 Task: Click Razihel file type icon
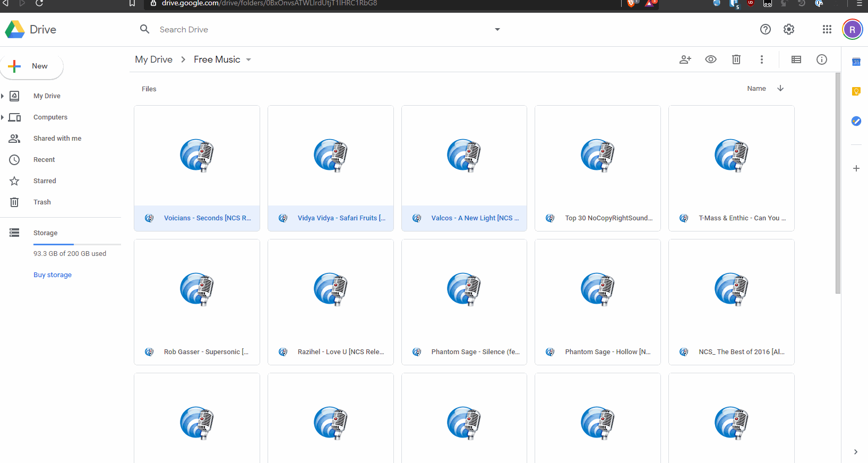coord(283,352)
